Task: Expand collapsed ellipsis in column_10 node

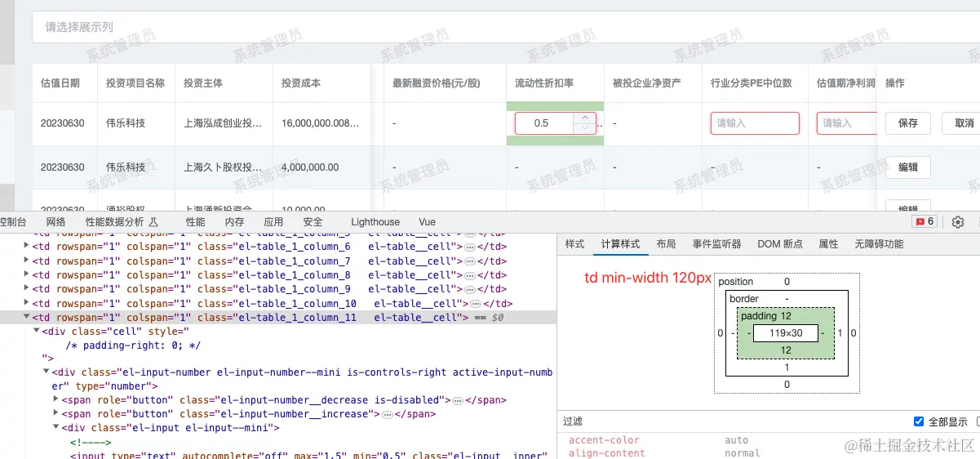Action: click(x=476, y=303)
